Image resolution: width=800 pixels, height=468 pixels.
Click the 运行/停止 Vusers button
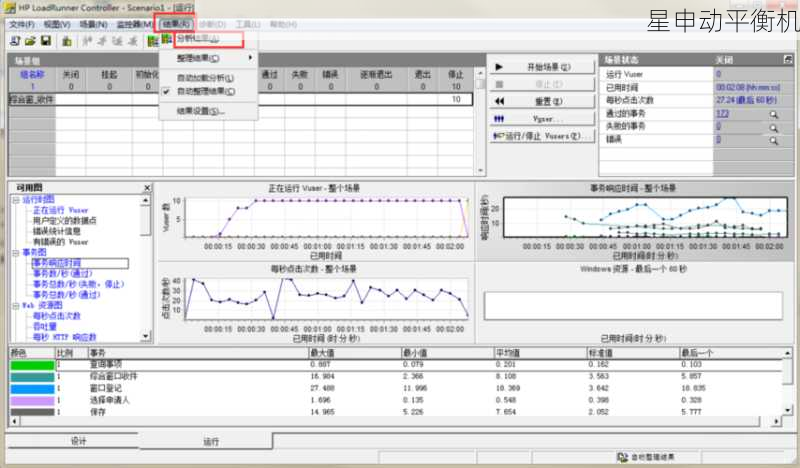(542, 136)
